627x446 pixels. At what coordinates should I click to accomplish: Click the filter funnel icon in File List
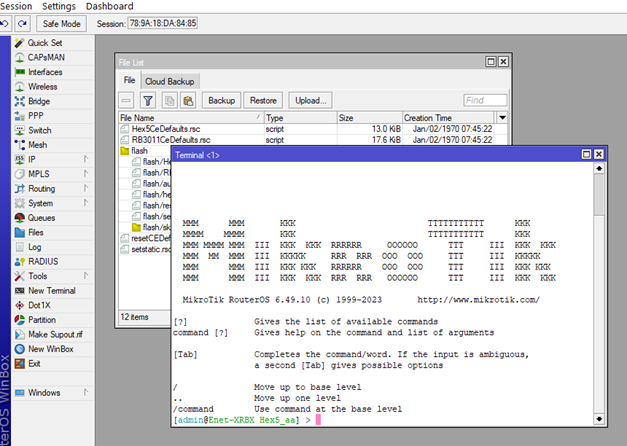pos(148,100)
